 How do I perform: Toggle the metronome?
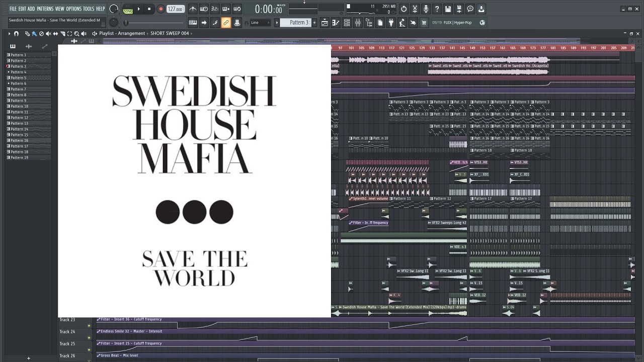(x=193, y=9)
